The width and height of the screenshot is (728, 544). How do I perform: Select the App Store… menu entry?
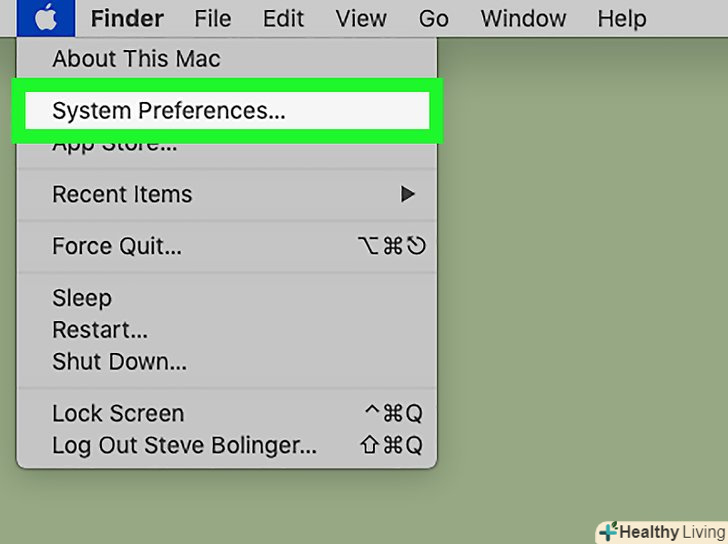(115, 146)
